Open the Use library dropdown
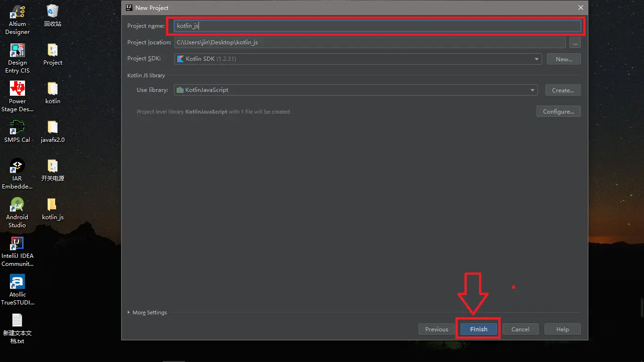The height and width of the screenshot is (362, 644). pos(356,90)
